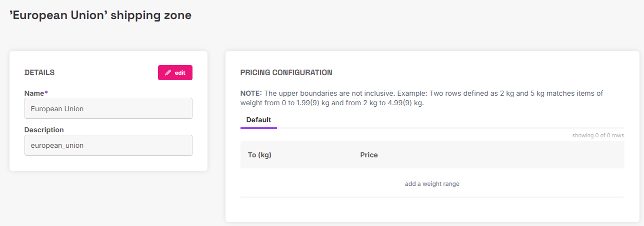
Task: Select the Price column header
Action: click(x=369, y=155)
